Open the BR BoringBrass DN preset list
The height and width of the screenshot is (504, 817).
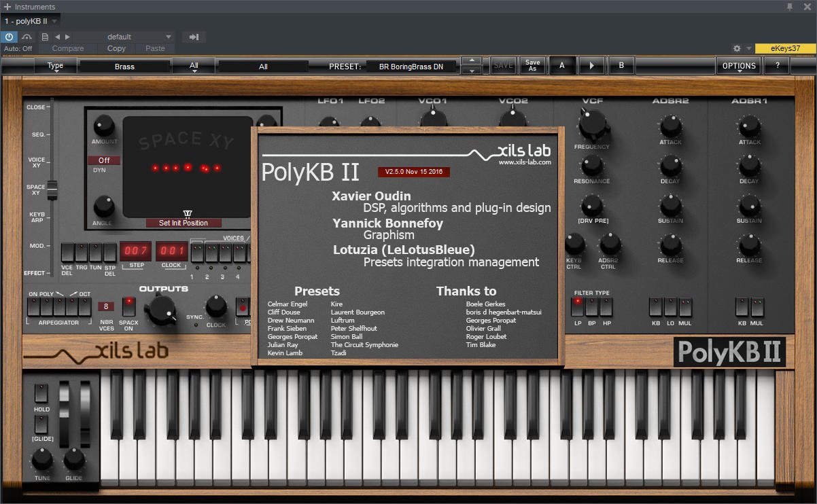click(x=411, y=67)
